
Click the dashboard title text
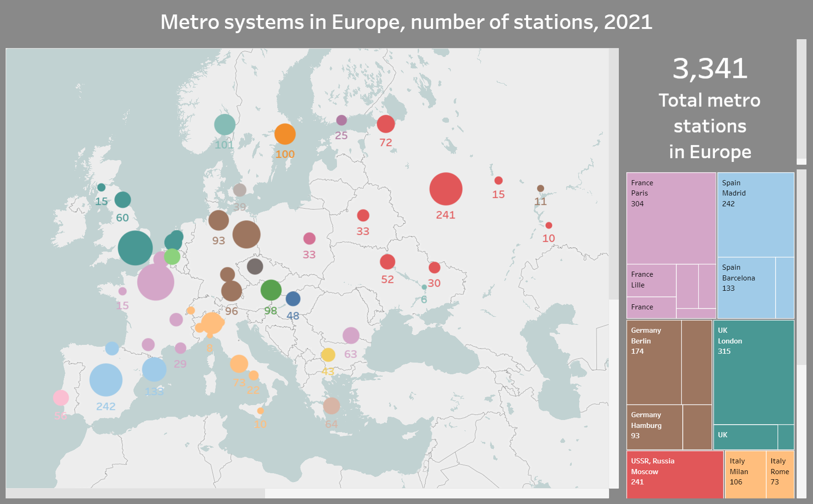[406, 22]
